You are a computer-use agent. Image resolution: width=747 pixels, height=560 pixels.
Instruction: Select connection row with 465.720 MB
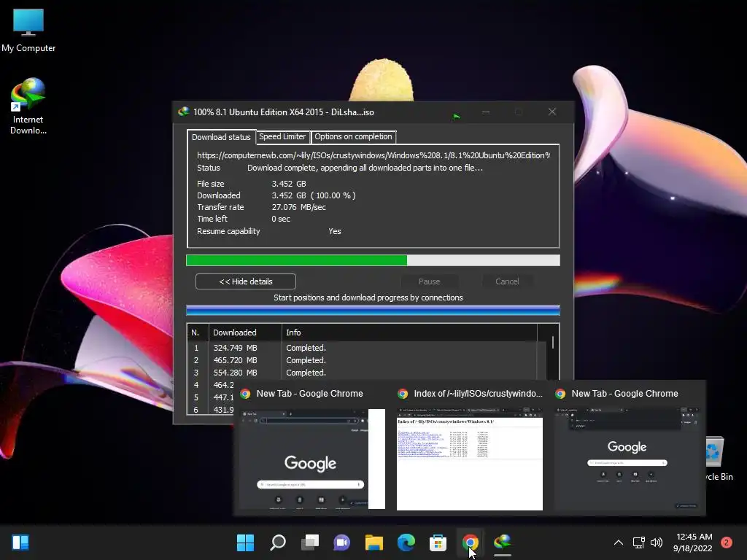(367, 360)
